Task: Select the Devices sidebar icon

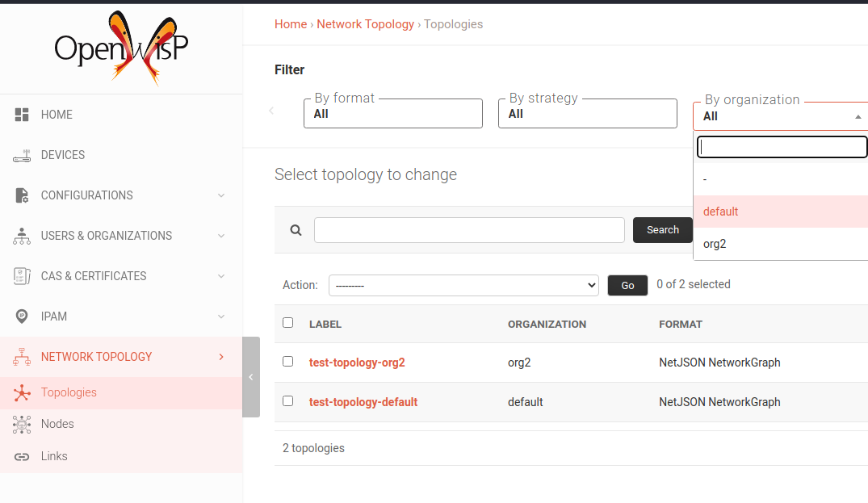Action: coord(22,154)
